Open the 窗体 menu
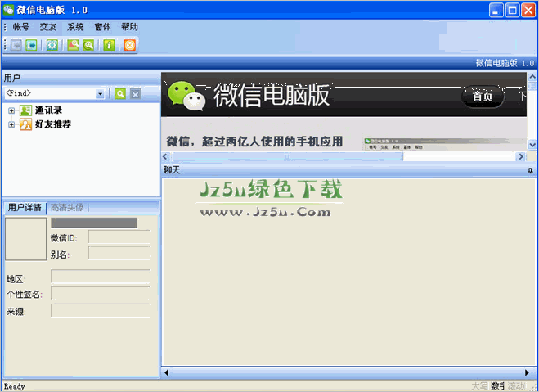 102,27
